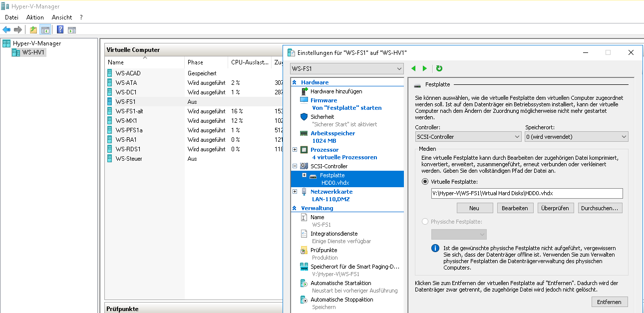This screenshot has width=644, height=313.
Task: Click the Automatische Stoppaktion icon
Action: coord(304,300)
